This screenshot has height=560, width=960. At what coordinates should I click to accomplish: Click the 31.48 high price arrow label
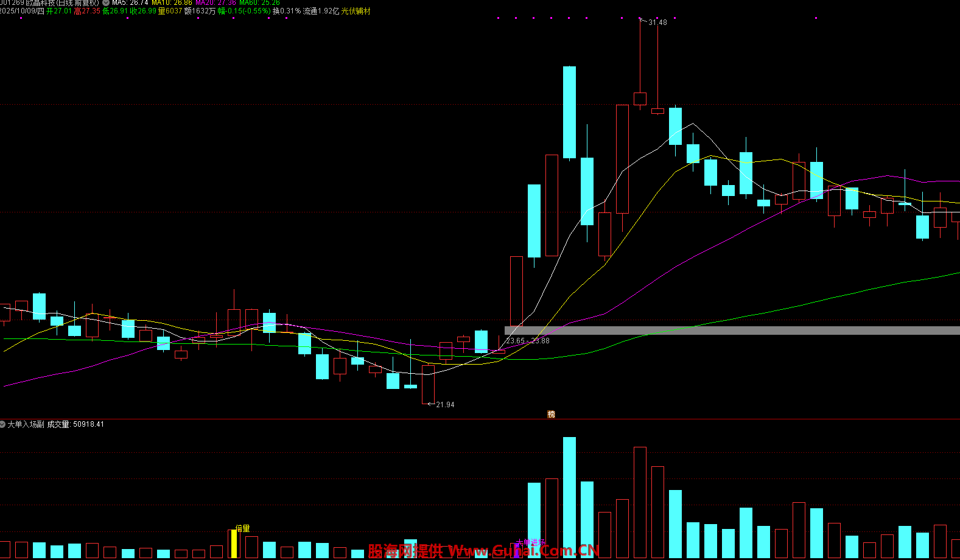click(x=657, y=23)
